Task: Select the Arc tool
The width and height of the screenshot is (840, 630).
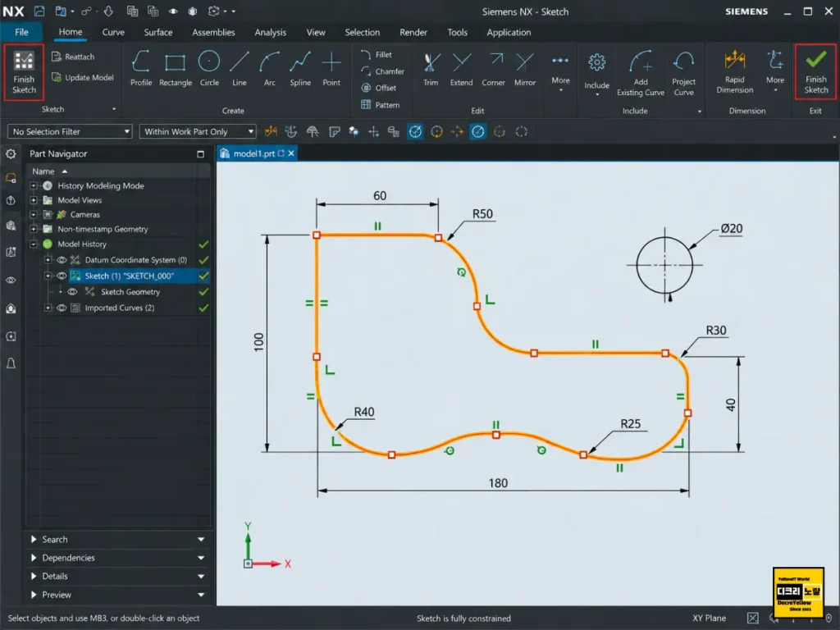Action: pos(269,68)
